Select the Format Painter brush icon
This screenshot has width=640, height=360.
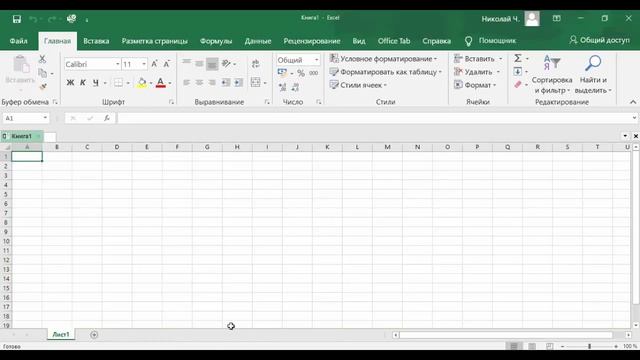(43, 86)
